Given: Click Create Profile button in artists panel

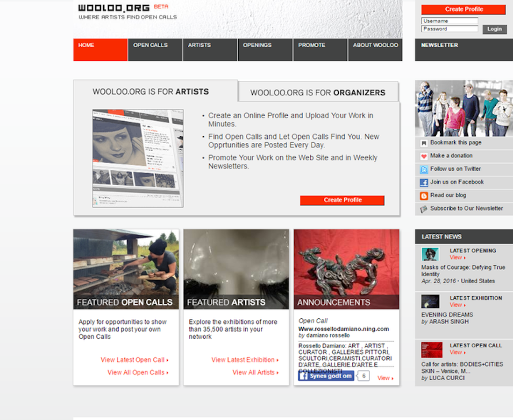Looking at the screenshot, I should (342, 200).
